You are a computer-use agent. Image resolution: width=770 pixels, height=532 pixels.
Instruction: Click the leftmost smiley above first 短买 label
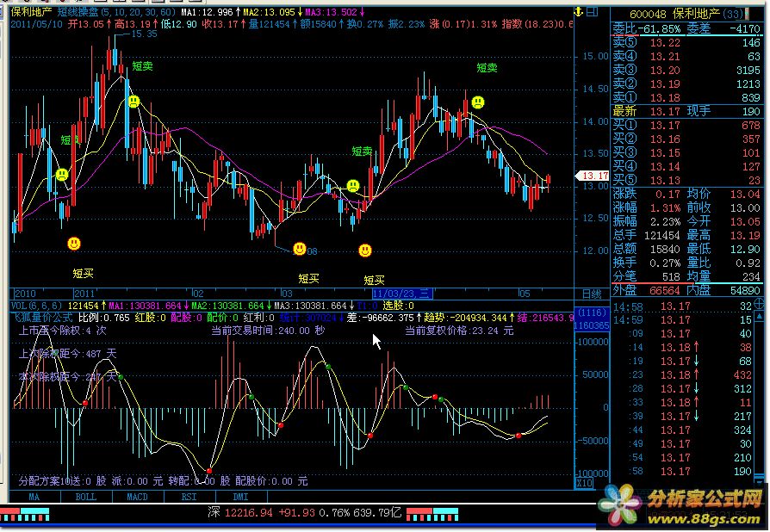click(74, 244)
